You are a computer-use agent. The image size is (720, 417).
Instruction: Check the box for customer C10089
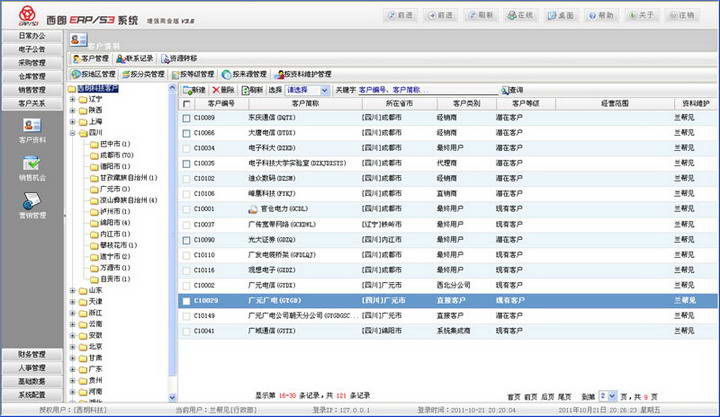pyautogui.click(x=186, y=118)
